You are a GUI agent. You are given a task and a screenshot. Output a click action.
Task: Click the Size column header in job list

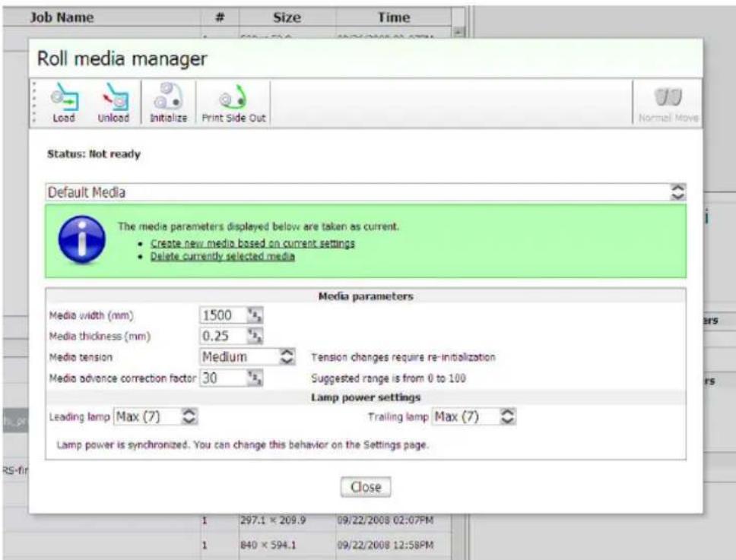tap(287, 17)
